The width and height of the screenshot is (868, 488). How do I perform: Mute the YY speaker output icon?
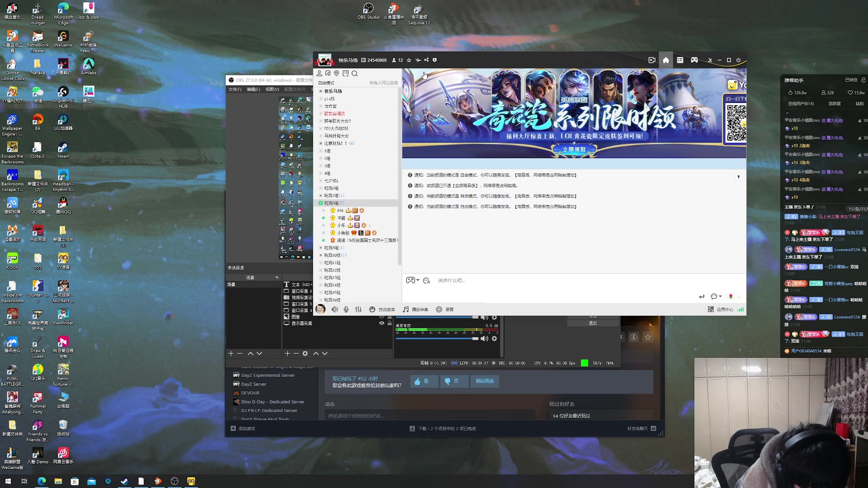coord(335,310)
